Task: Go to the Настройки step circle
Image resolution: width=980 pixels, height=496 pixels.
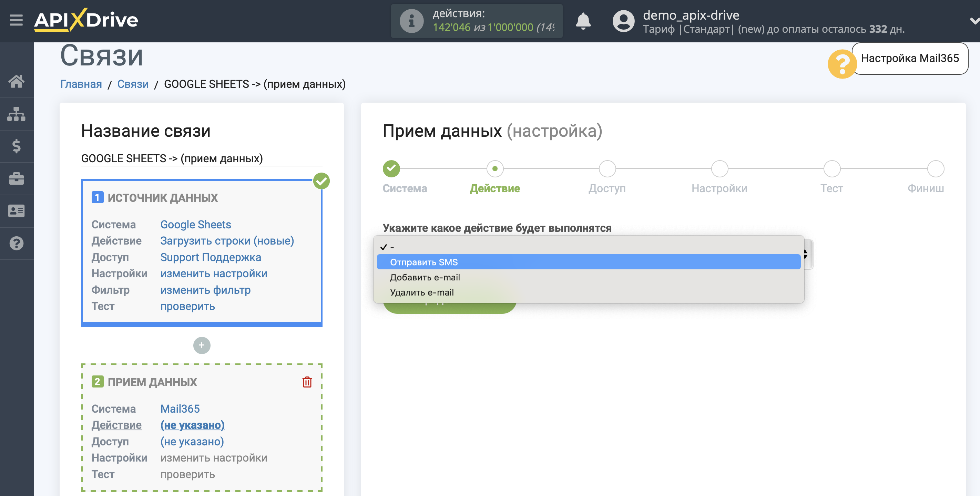Action: coord(719,168)
